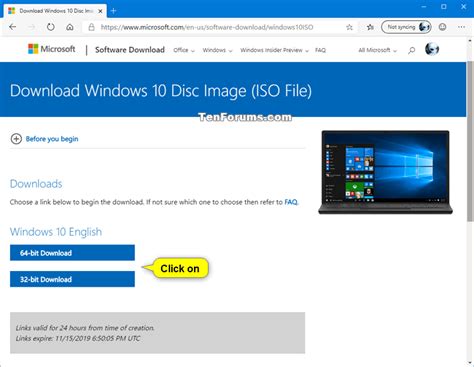Expand the All Microsoft dropdown
The image size is (474, 367).
click(x=377, y=50)
